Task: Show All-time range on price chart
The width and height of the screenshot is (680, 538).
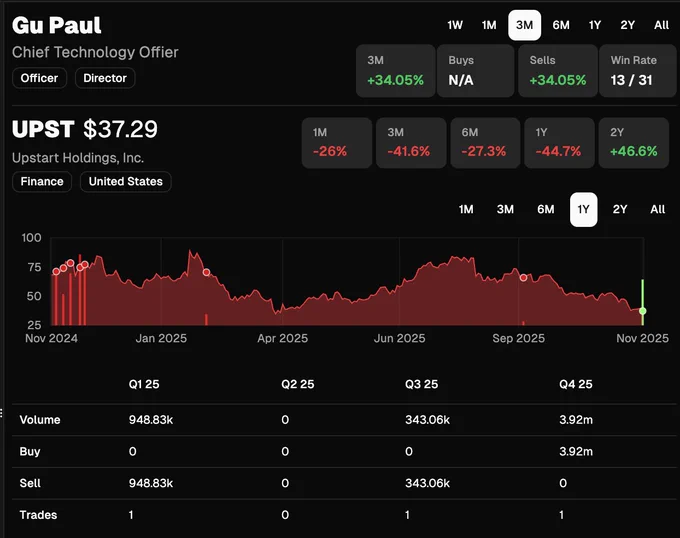Action: coord(657,209)
